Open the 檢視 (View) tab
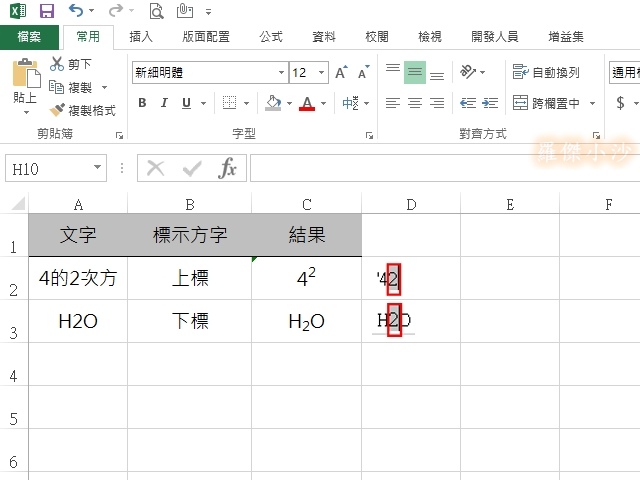The image size is (640, 480). (x=430, y=37)
